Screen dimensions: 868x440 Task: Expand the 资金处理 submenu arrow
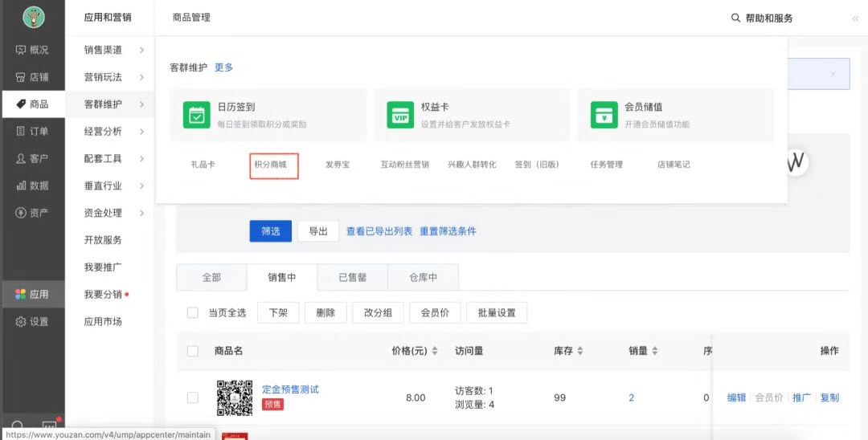[x=141, y=213]
